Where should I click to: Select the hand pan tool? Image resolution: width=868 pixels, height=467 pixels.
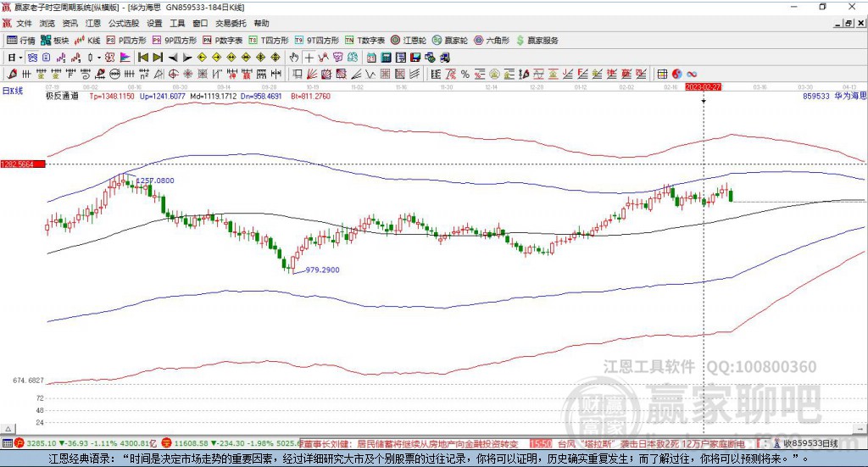tap(294, 58)
